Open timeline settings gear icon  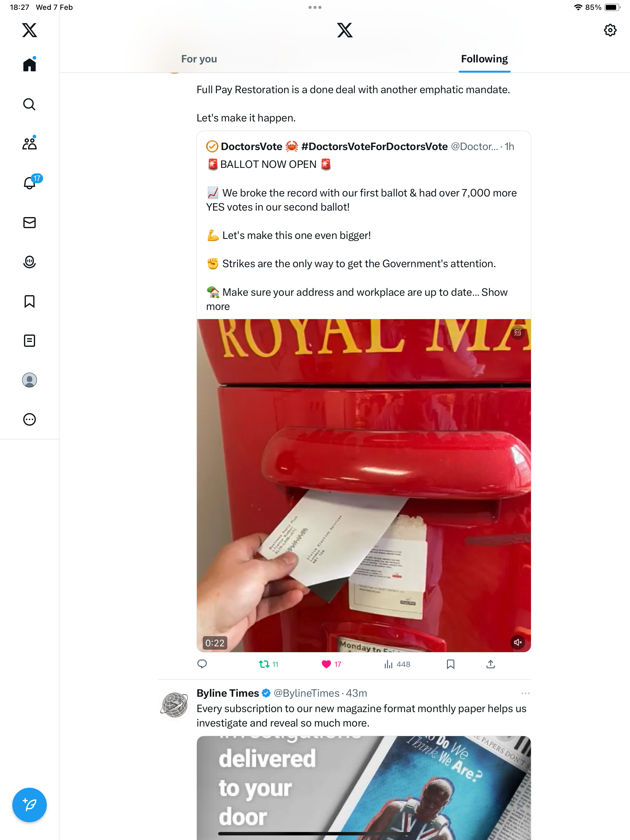coord(610,30)
